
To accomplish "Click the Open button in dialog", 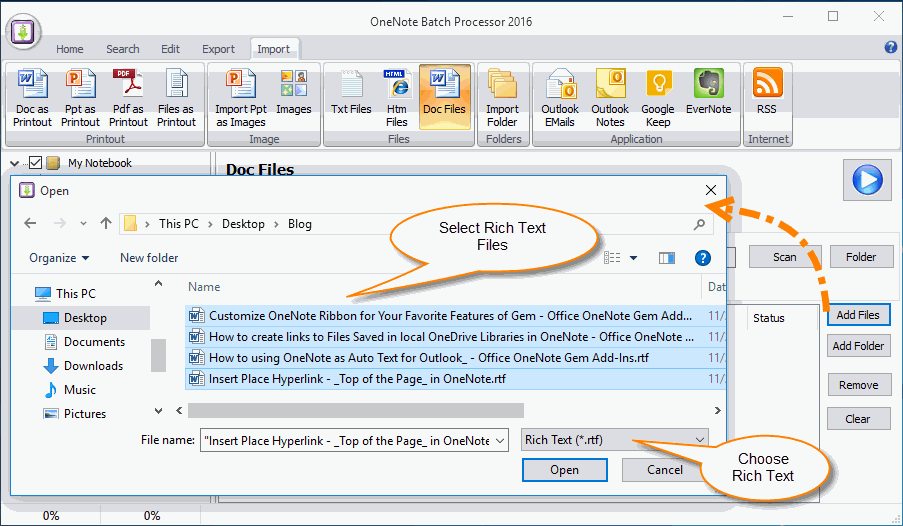I will point(564,470).
